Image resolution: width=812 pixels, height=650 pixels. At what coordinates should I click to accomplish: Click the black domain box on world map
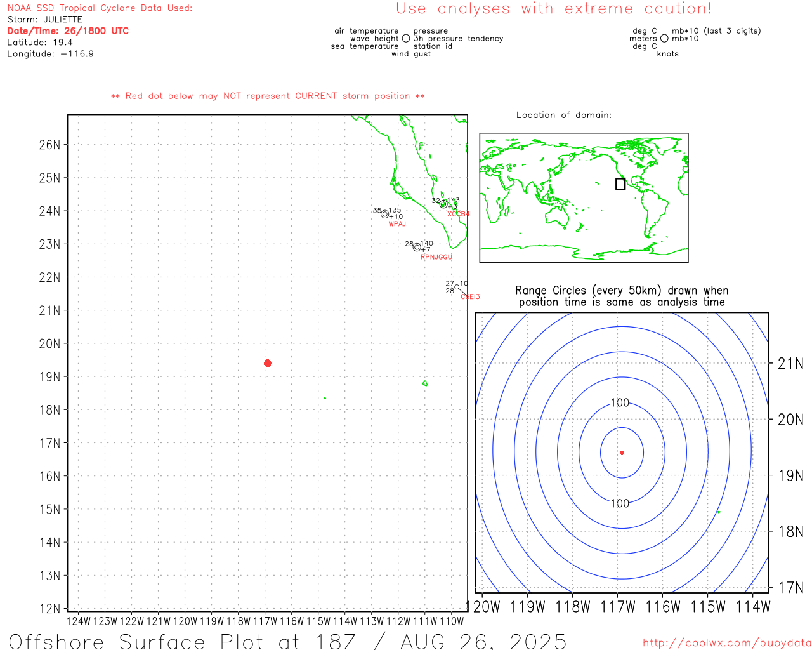[620, 183]
